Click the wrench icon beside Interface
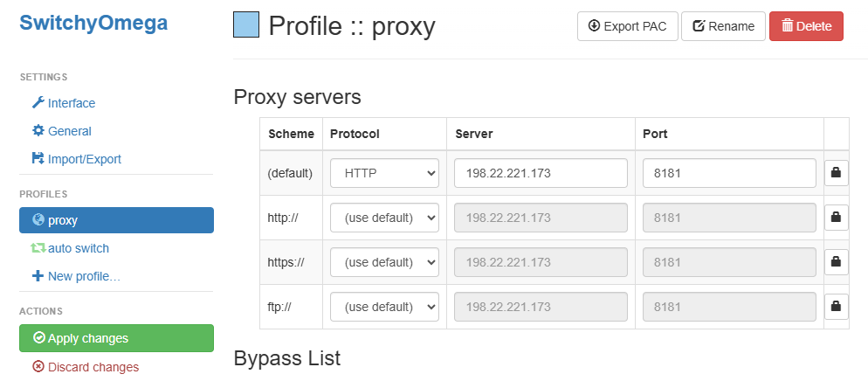 (x=38, y=102)
